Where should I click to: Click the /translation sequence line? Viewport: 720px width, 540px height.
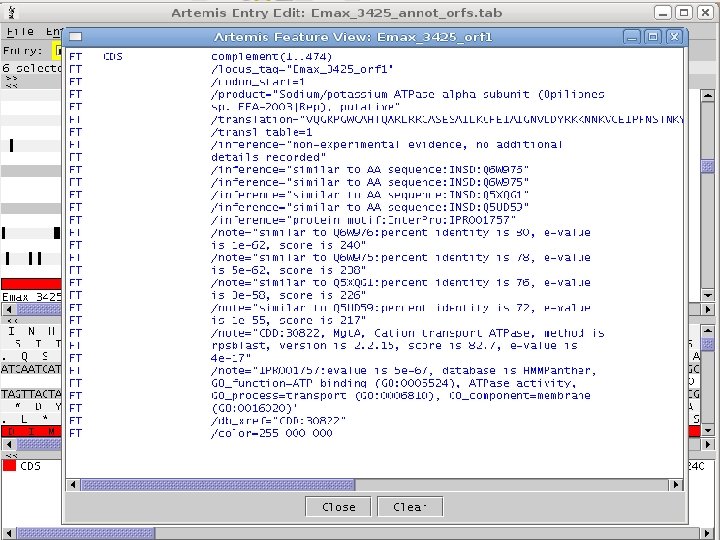[x=447, y=119]
